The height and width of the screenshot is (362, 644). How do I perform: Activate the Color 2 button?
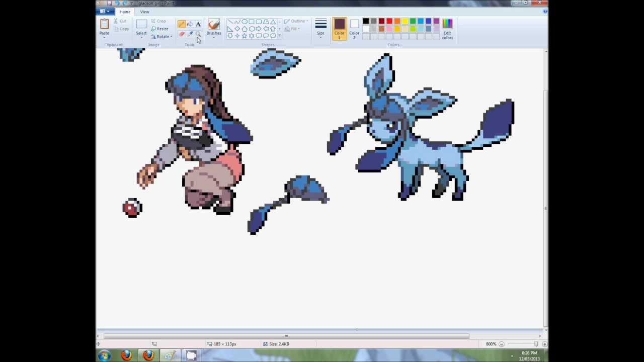(x=354, y=29)
